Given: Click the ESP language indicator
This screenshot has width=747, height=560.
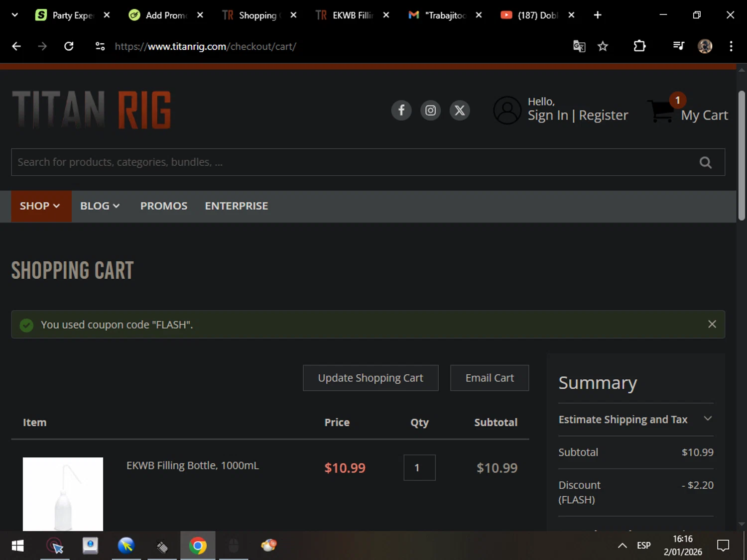Looking at the screenshot, I should tap(643, 546).
